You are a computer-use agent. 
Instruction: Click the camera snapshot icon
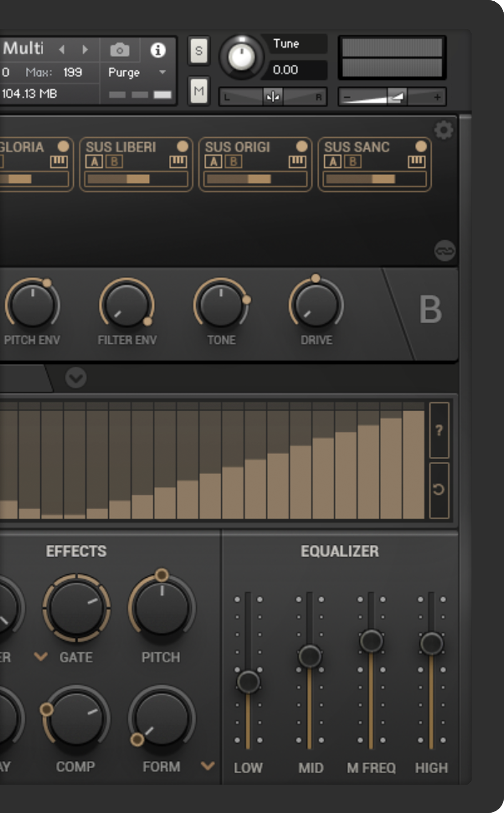(119, 50)
